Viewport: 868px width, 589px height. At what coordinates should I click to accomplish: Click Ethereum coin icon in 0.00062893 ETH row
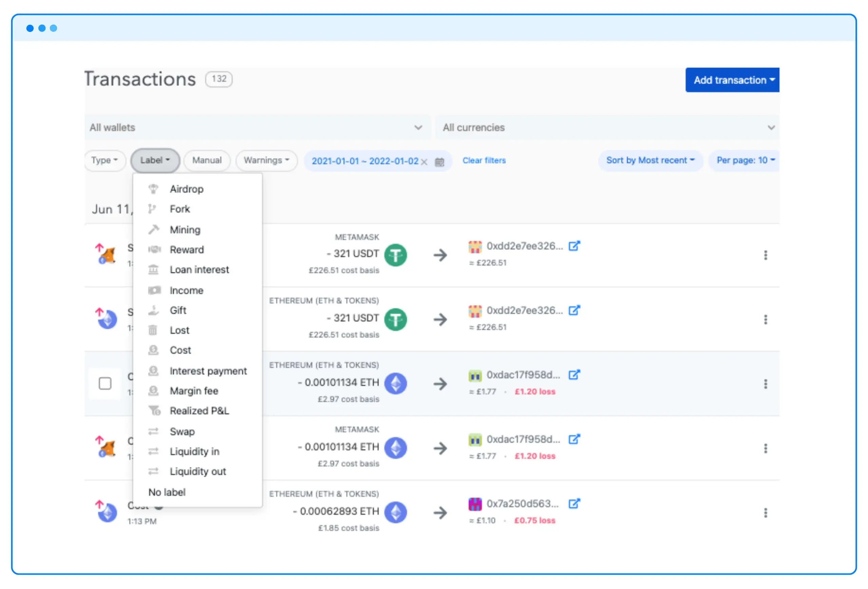(396, 512)
